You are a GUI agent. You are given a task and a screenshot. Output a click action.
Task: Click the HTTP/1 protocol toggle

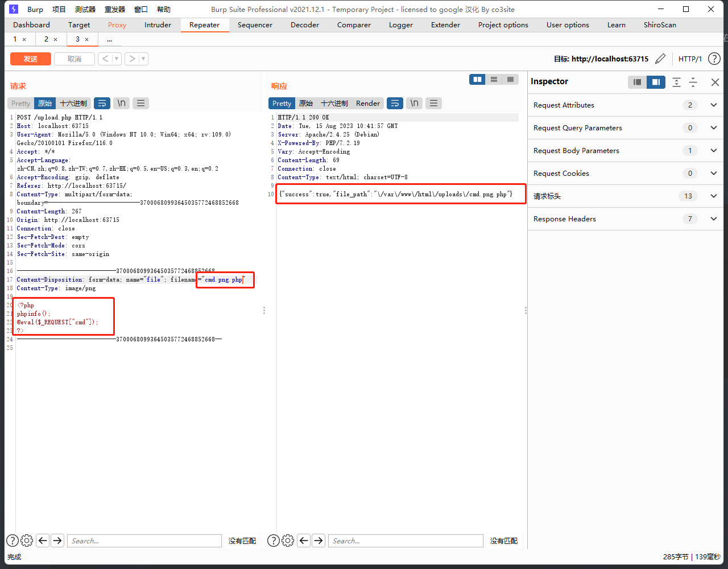pyautogui.click(x=690, y=59)
